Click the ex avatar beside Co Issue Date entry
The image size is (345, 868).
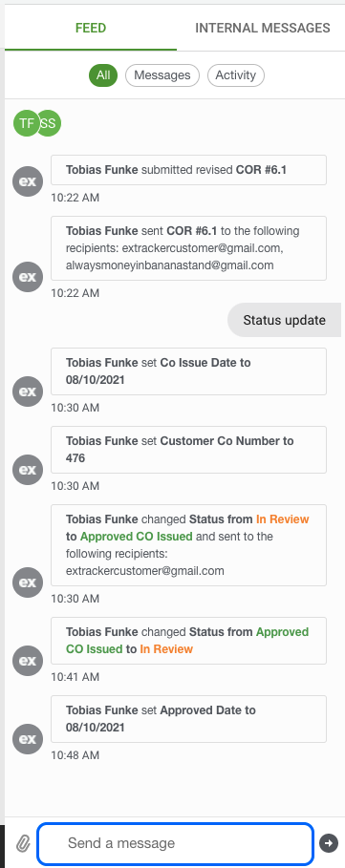point(28,392)
